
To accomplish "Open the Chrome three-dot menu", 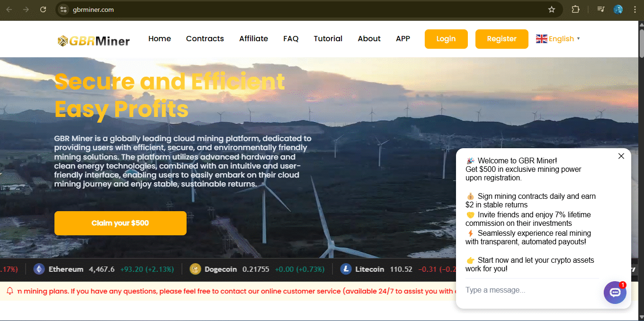I will (x=635, y=9).
